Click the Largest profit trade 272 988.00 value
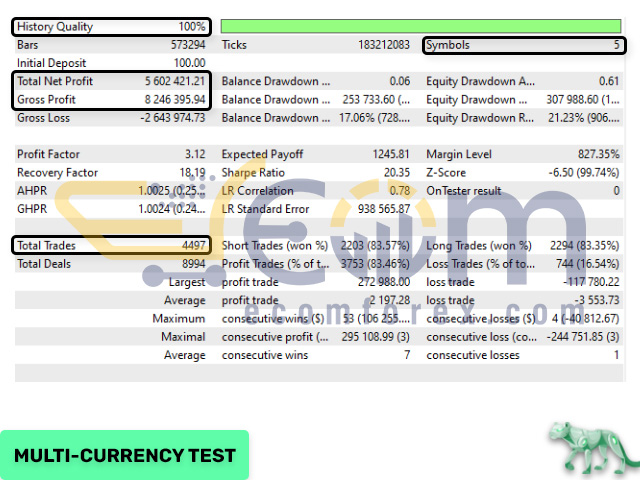The width and height of the screenshot is (640, 480). (x=384, y=282)
